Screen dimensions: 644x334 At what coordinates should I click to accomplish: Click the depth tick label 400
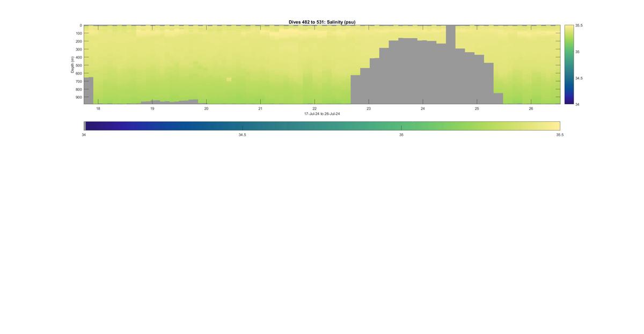coord(78,57)
